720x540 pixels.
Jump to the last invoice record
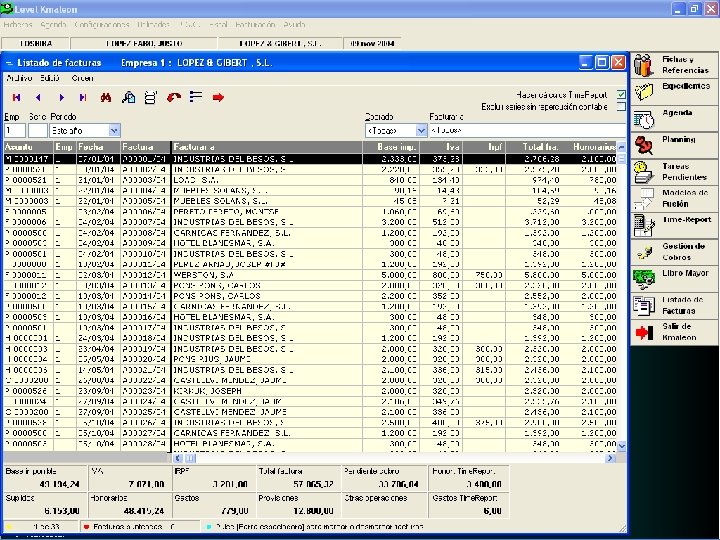point(83,97)
